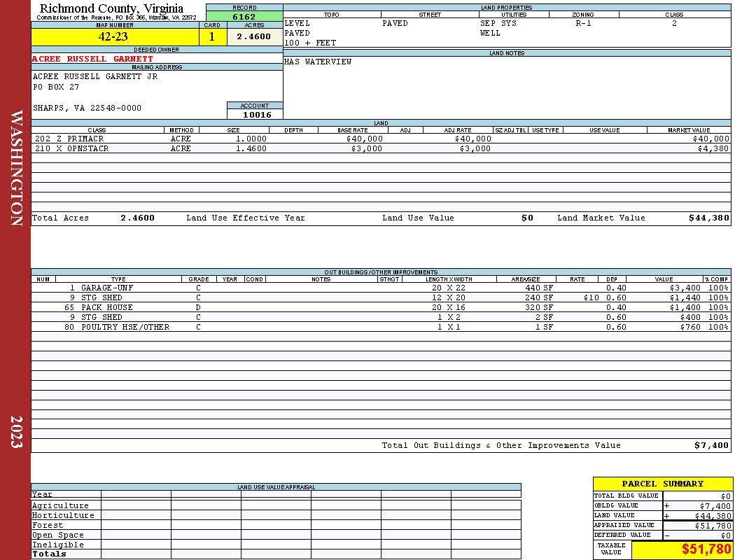Click poultry house value $760
This screenshot has width=735, height=560.
tap(690, 327)
